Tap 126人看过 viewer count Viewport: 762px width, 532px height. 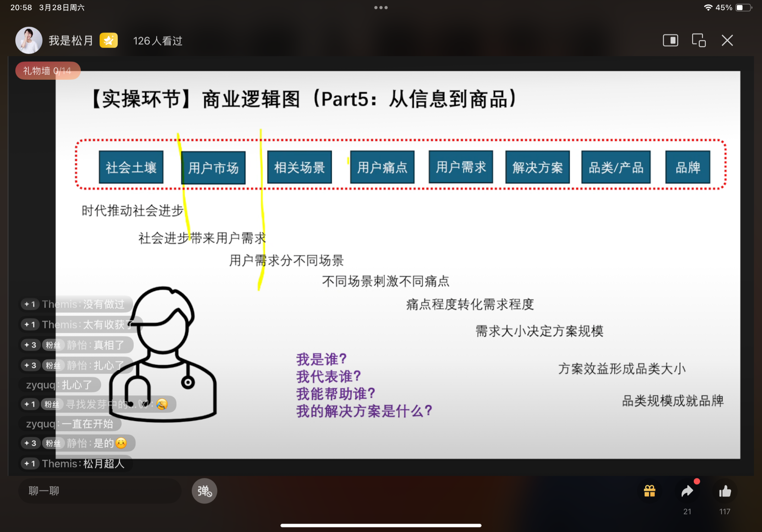coord(158,41)
